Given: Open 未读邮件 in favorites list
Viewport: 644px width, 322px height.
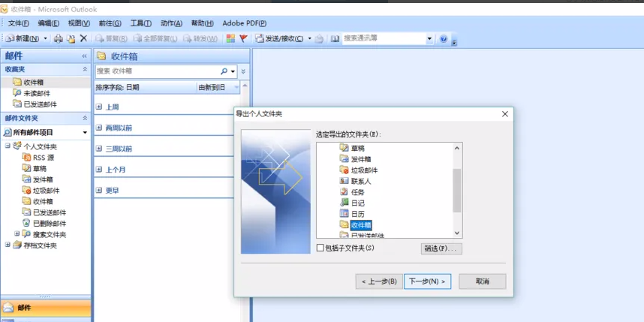Looking at the screenshot, I should [x=32, y=93].
